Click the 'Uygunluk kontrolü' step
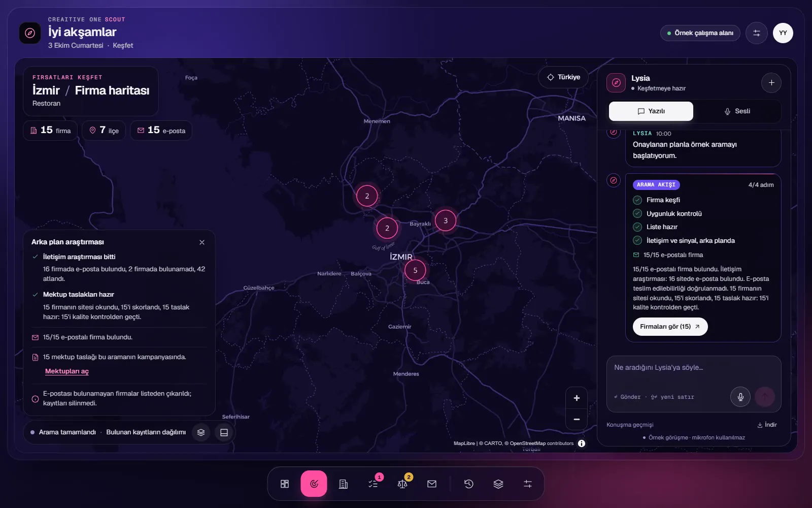Screen dimensions: 812x508 tap(667, 214)
